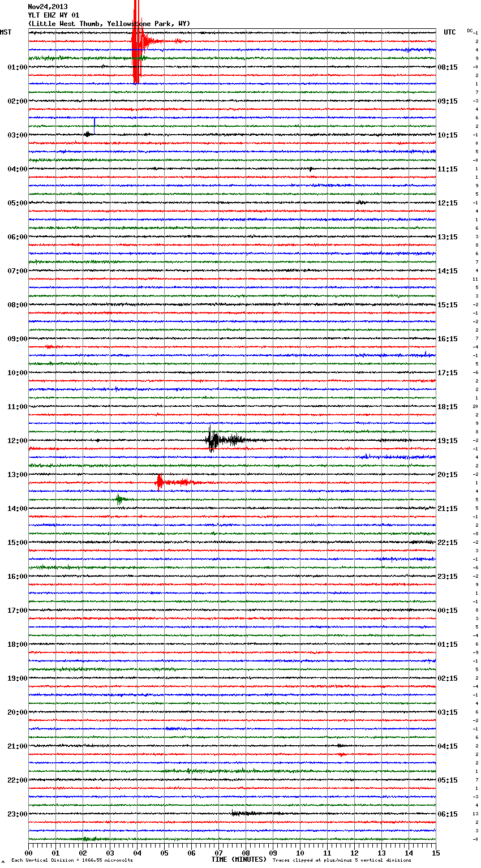Select the 02:15 UTC time label
The height and width of the screenshot is (868, 481).
click(448, 678)
